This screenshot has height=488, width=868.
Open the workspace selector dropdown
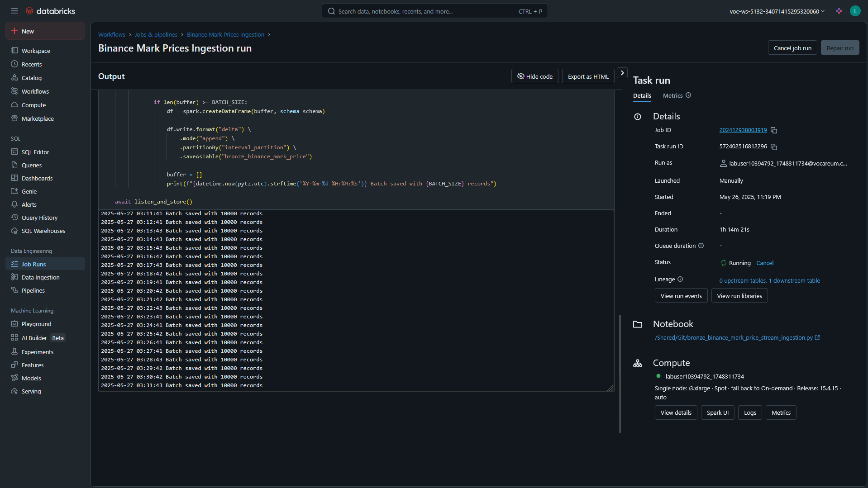pyautogui.click(x=777, y=11)
